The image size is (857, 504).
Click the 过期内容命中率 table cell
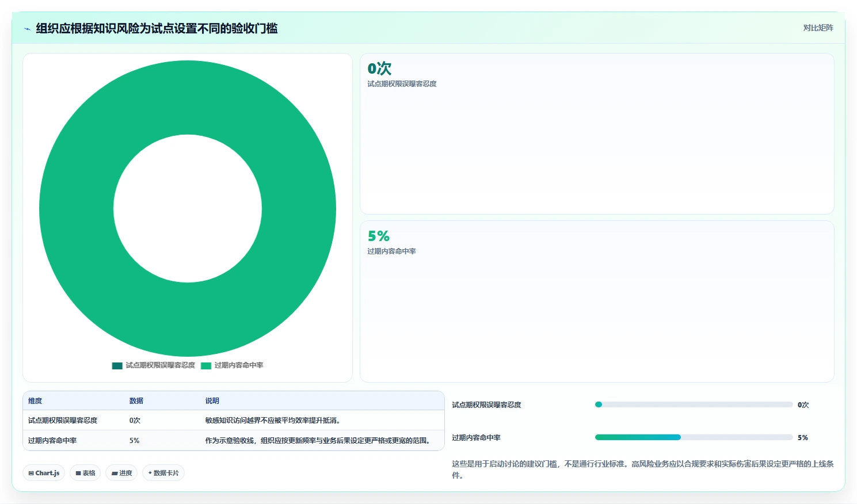tap(52, 441)
